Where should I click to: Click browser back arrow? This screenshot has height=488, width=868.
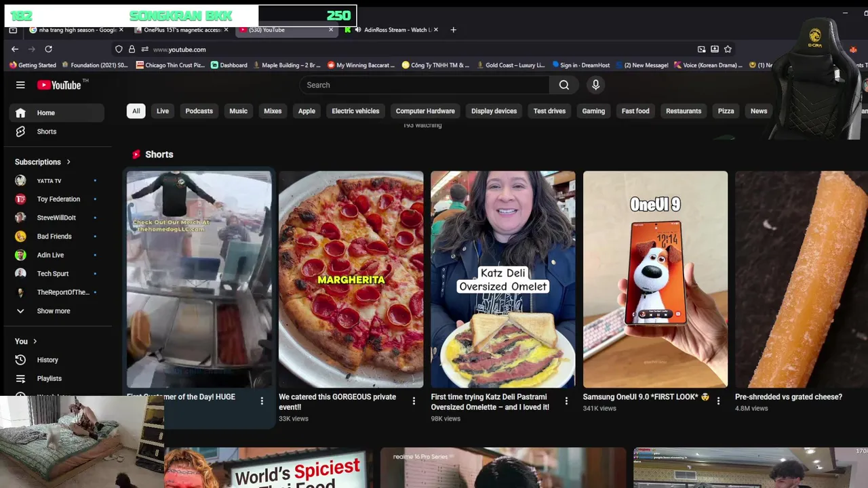click(x=15, y=49)
